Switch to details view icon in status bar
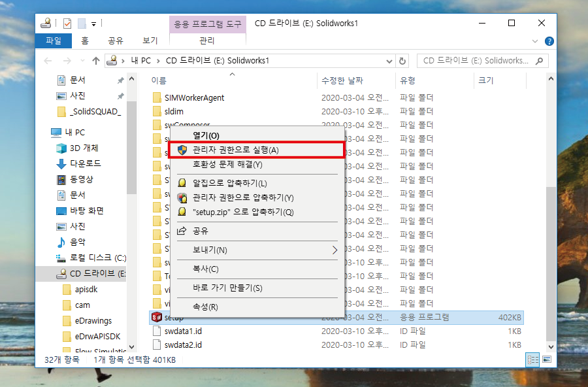 tap(533, 360)
